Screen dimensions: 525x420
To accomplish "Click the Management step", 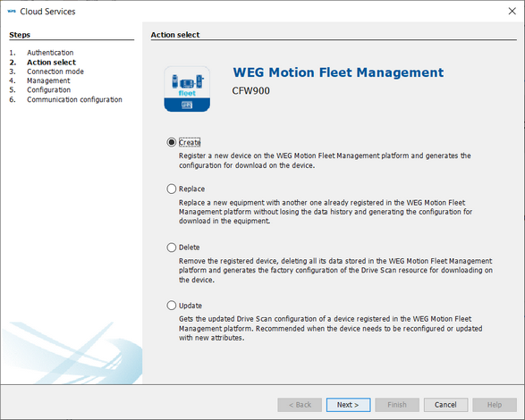I will (x=48, y=80).
